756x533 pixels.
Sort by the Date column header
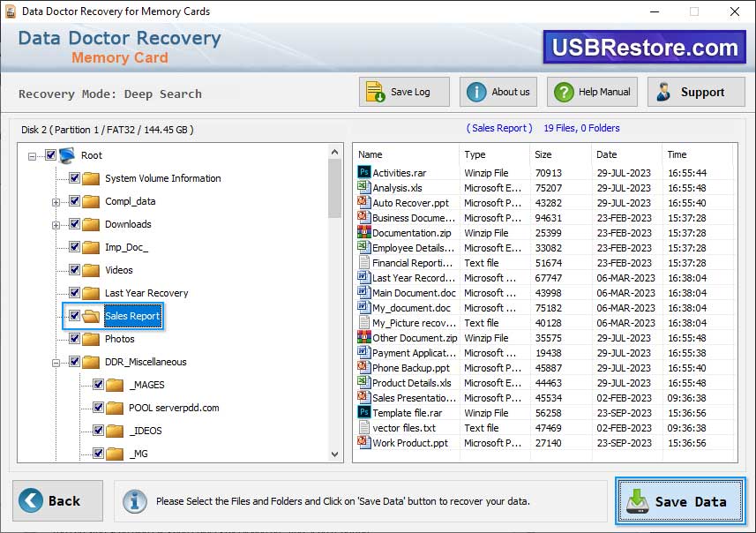pyautogui.click(x=626, y=154)
